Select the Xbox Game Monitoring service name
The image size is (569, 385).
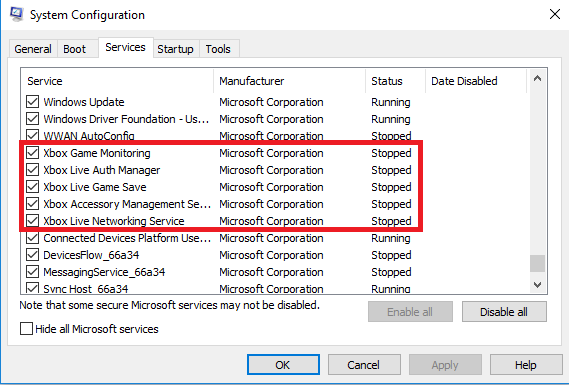(x=97, y=153)
